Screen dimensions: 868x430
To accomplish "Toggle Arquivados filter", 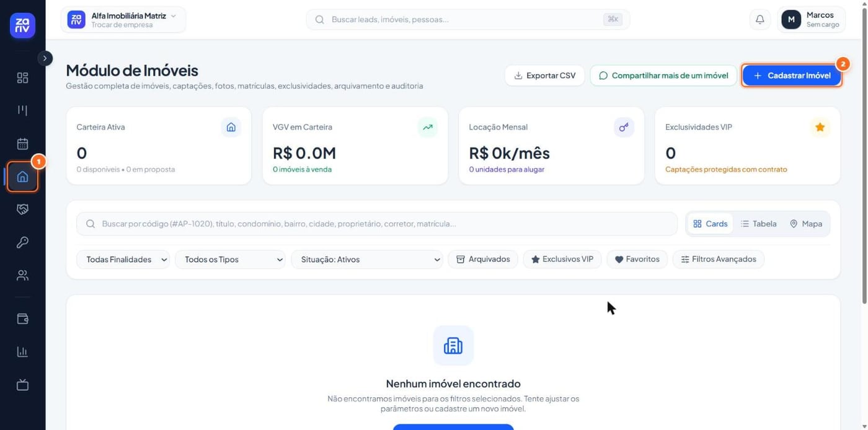I will 483,260.
